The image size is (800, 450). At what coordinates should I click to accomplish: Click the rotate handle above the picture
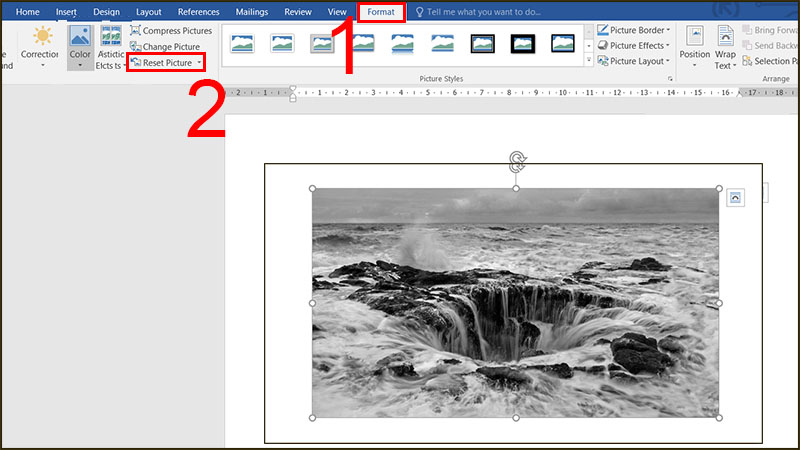[516, 160]
